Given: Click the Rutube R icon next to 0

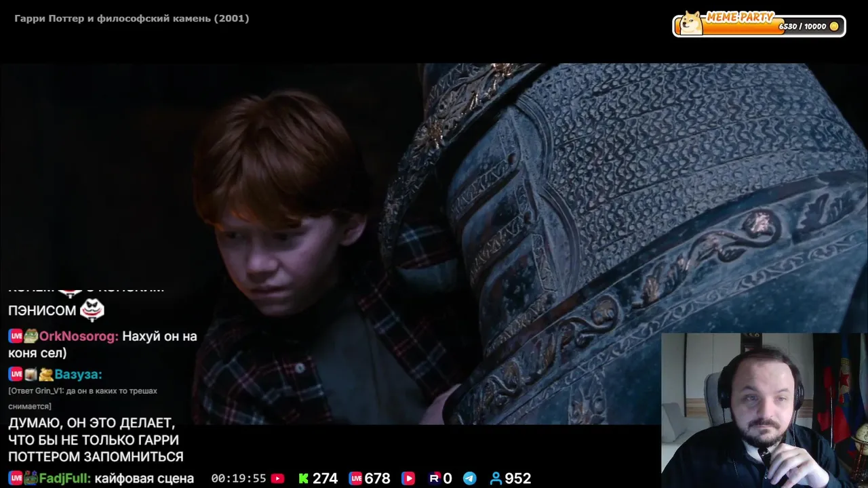Looking at the screenshot, I should click(x=434, y=479).
